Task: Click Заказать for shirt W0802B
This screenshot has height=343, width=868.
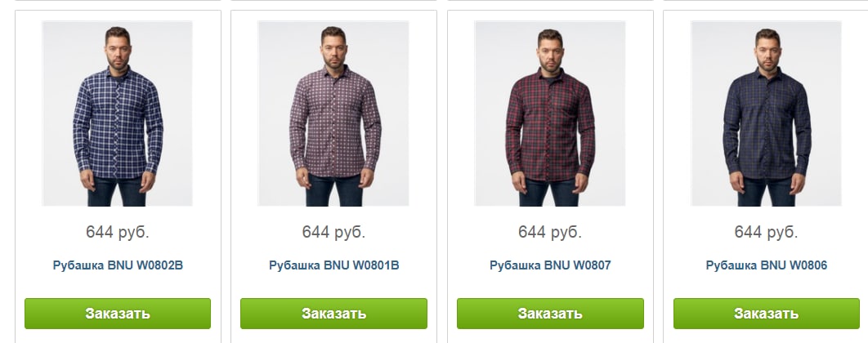Action: [118, 314]
